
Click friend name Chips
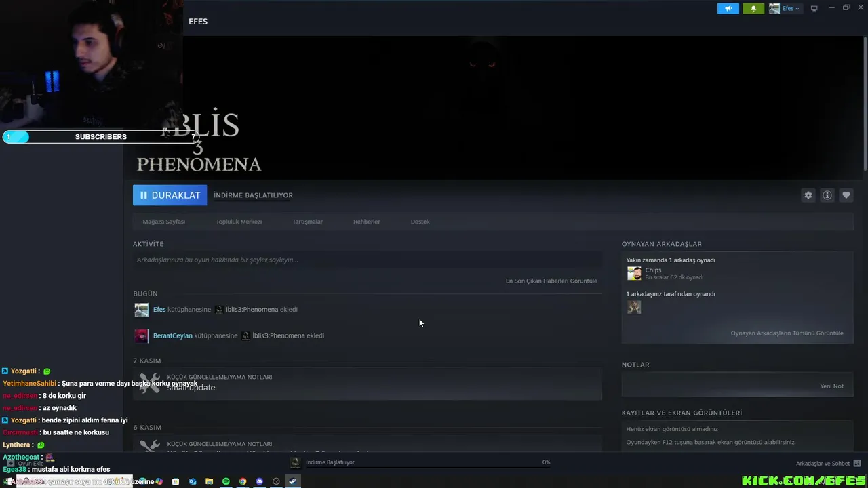click(653, 270)
